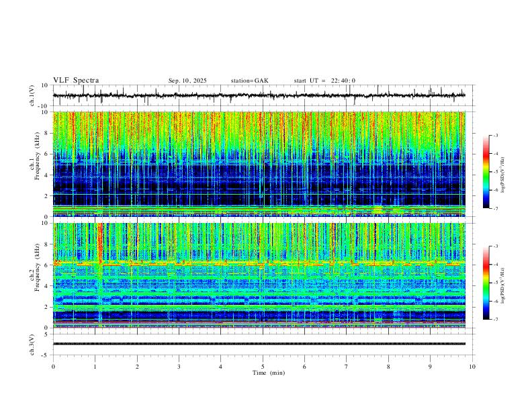Click the time axis tick label '7'
The height and width of the screenshot is (411, 532).
click(347, 367)
